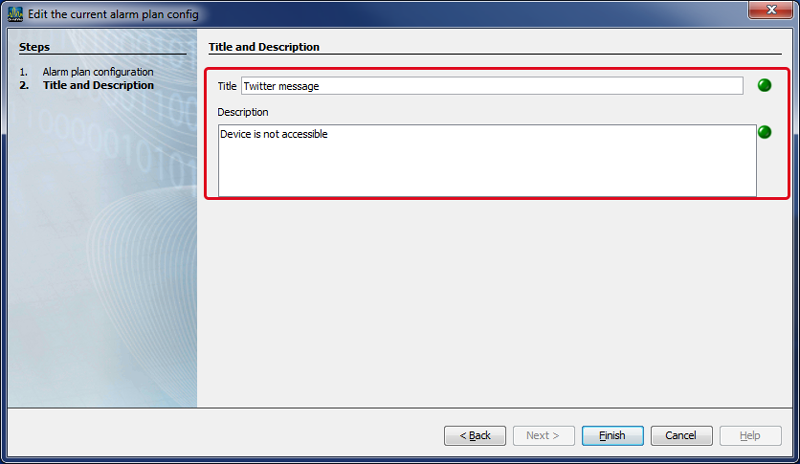
Task: Open Help from the bottom button row
Action: pyautogui.click(x=750, y=435)
